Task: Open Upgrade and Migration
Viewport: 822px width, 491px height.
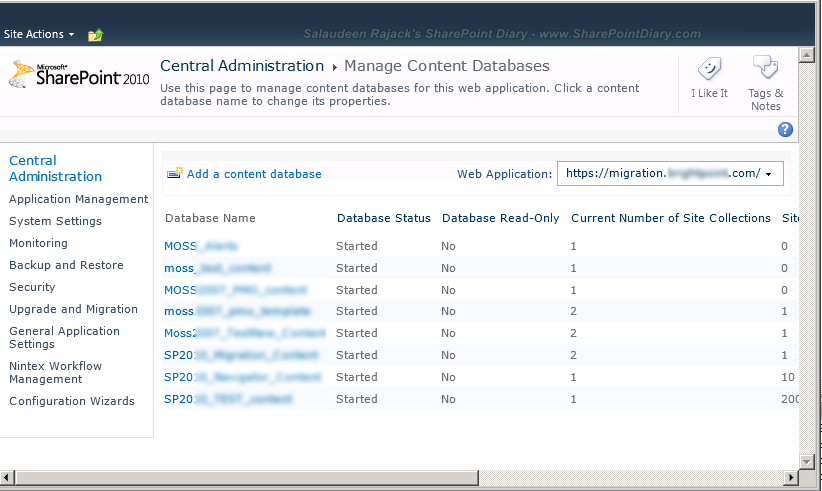Action: point(73,309)
